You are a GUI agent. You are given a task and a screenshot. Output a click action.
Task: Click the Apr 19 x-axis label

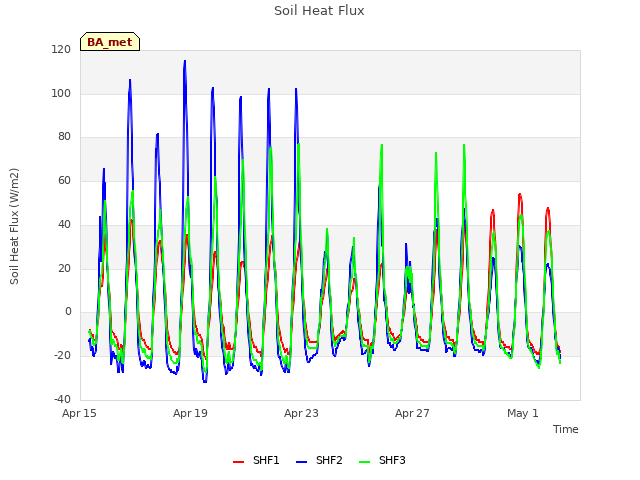pyautogui.click(x=190, y=413)
